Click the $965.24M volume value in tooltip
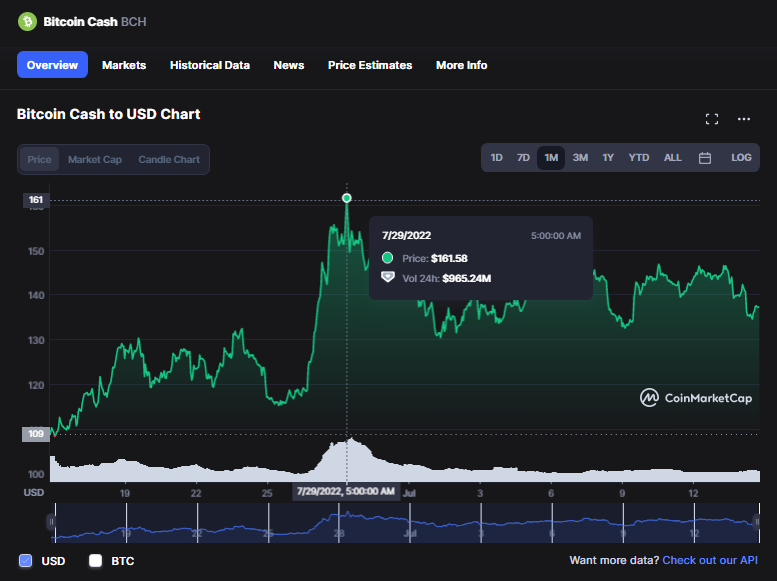 pyautogui.click(x=466, y=278)
